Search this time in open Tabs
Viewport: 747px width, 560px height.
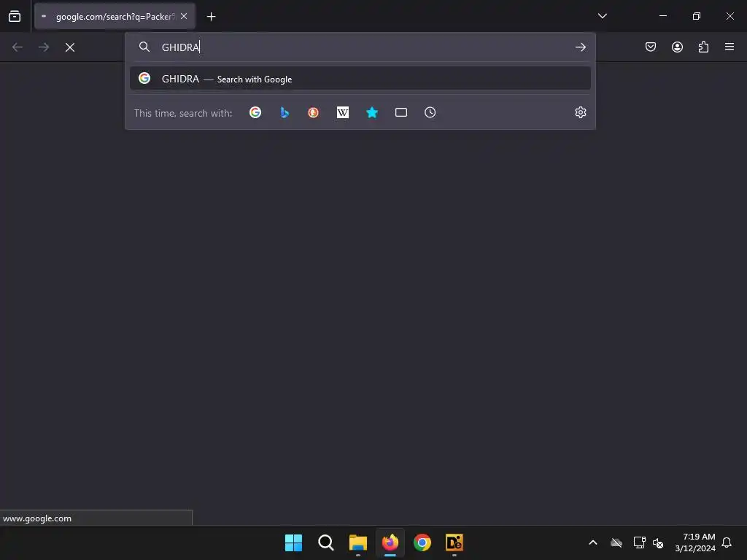pos(401,112)
